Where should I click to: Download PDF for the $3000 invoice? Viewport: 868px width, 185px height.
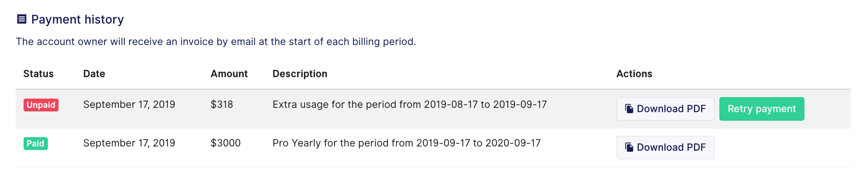tap(665, 147)
